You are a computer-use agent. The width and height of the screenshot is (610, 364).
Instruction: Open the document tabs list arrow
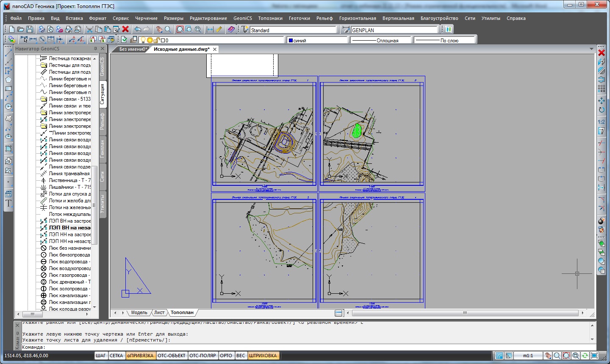(592, 49)
